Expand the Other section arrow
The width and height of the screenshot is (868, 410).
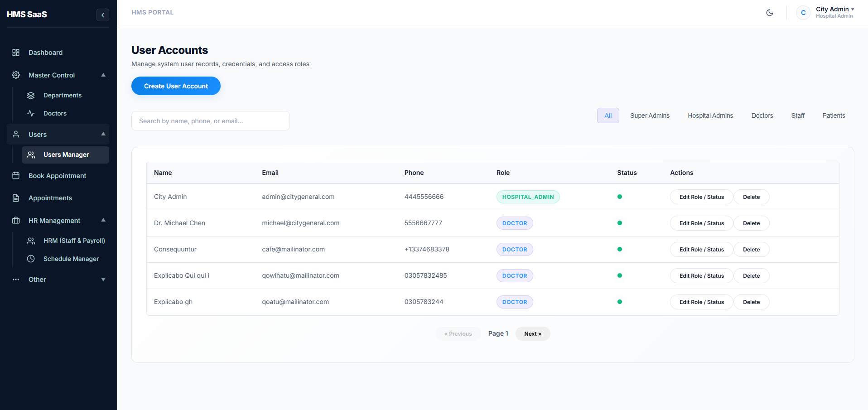(103, 280)
